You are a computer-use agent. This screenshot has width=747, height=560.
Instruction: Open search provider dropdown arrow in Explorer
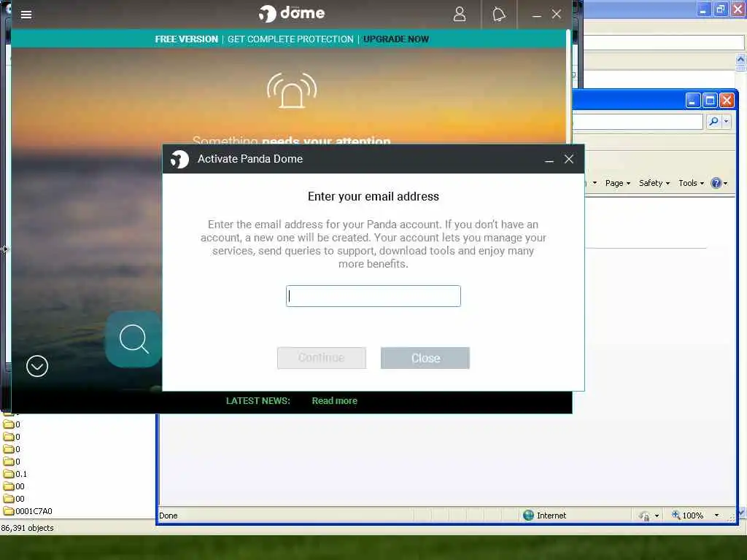pyautogui.click(x=726, y=122)
